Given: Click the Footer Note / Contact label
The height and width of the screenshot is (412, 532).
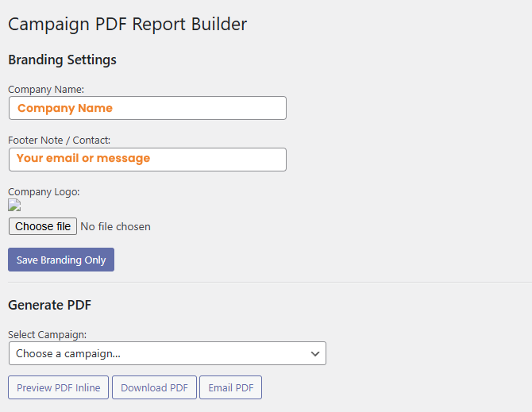Looking at the screenshot, I should [x=60, y=141].
